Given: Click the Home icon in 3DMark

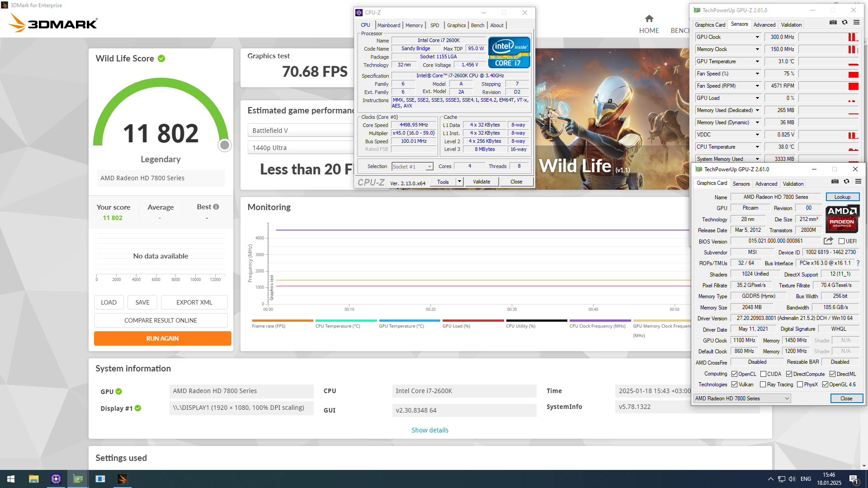Looking at the screenshot, I should (x=649, y=19).
